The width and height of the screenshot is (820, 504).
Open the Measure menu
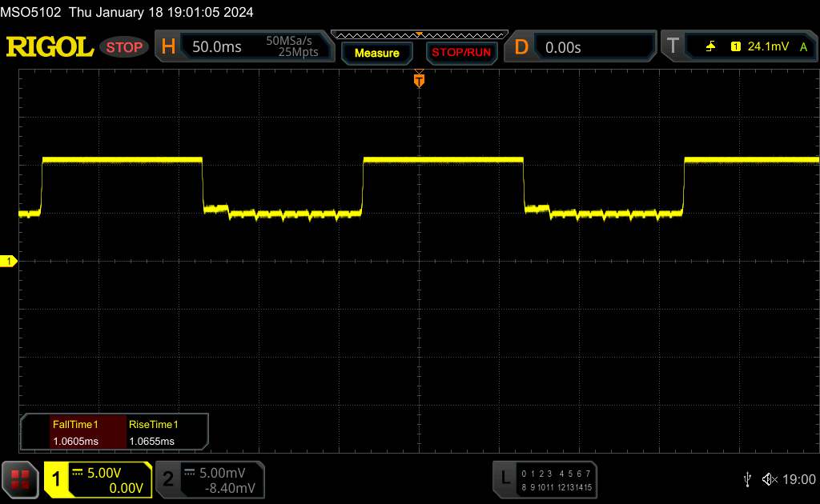tap(376, 53)
